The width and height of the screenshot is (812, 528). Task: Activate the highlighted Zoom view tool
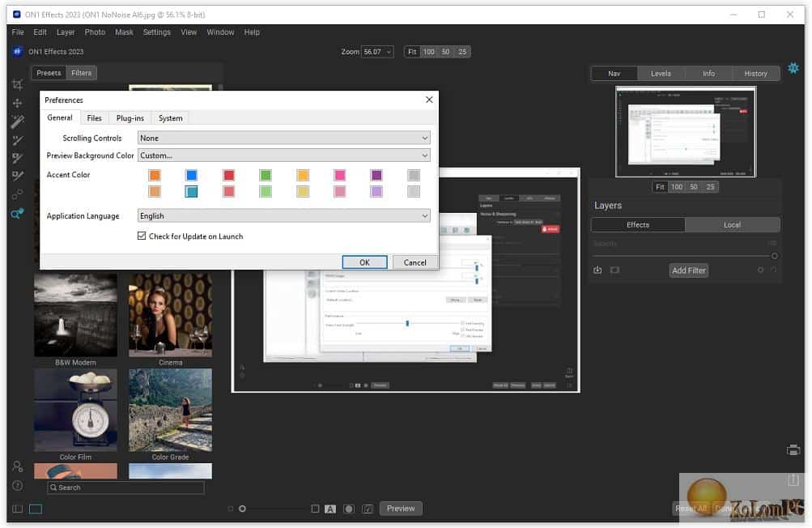click(x=17, y=213)
